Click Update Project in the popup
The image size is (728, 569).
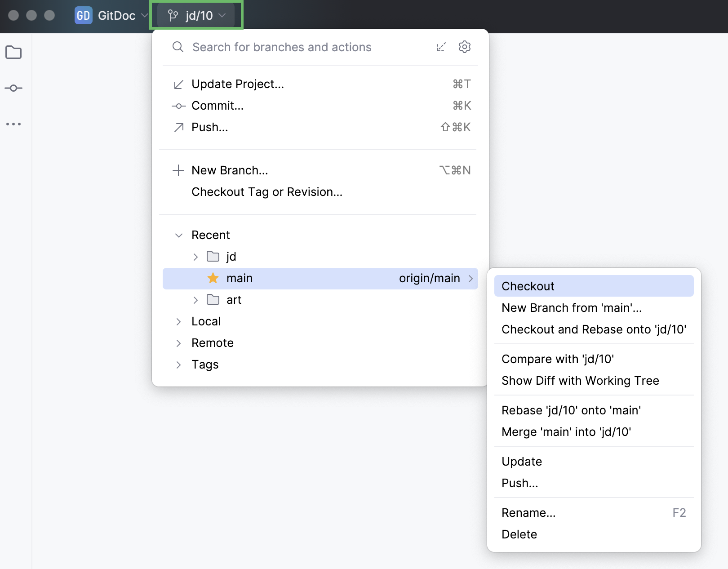click(x=237, y=84)
